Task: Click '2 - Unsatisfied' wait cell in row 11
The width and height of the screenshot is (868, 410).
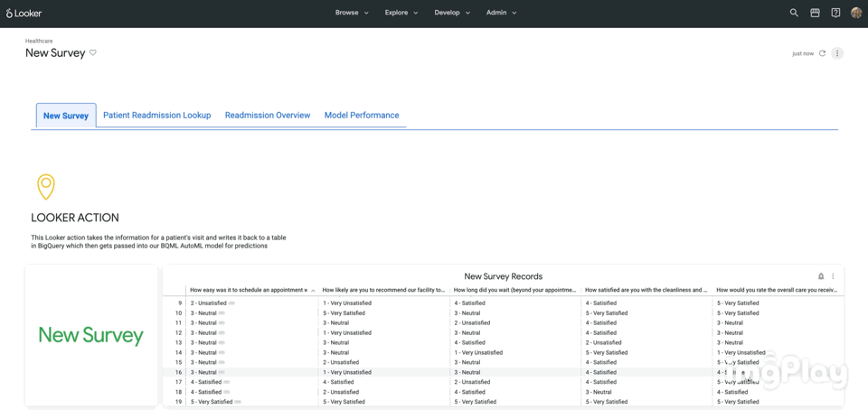Action: click(472, 323)
